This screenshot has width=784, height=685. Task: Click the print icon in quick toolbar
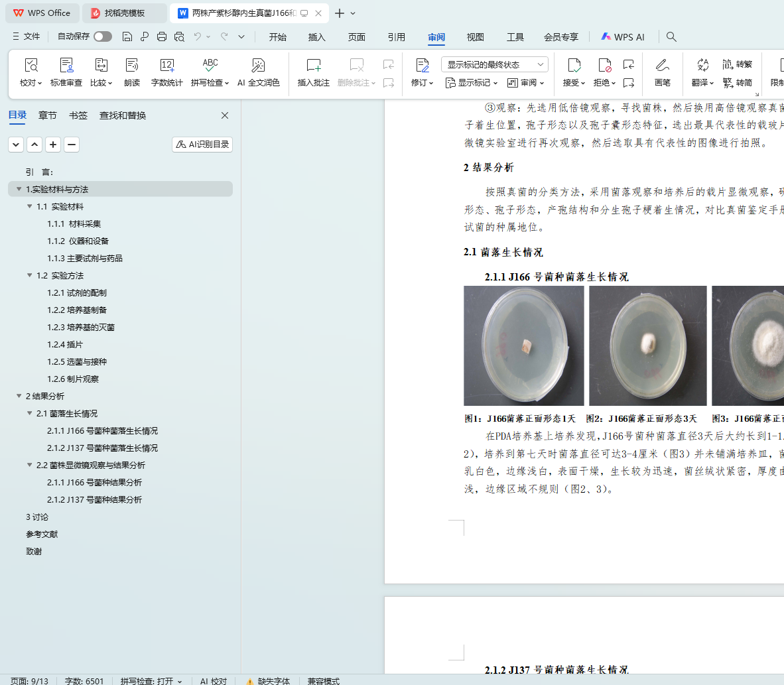tap(162, 36)
